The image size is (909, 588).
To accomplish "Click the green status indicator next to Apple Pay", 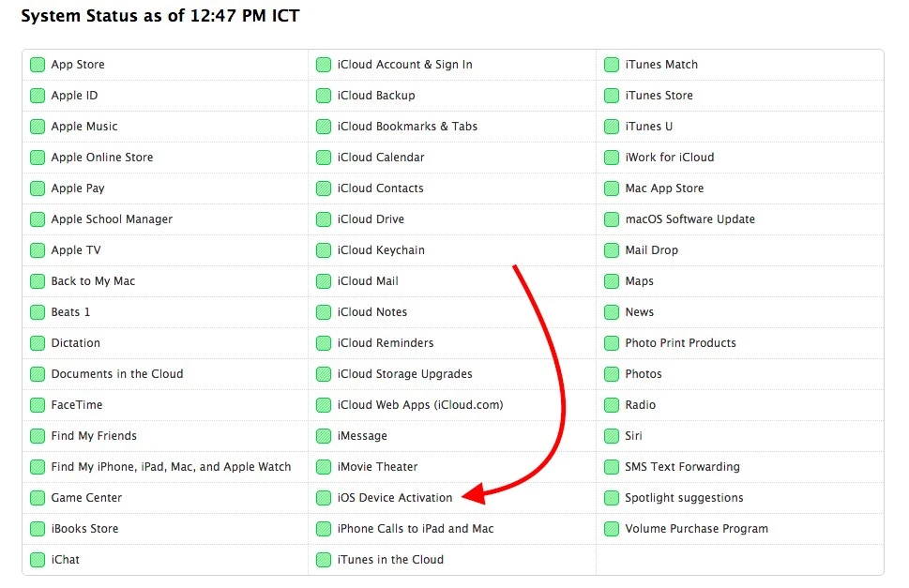I will click(38, 188).
